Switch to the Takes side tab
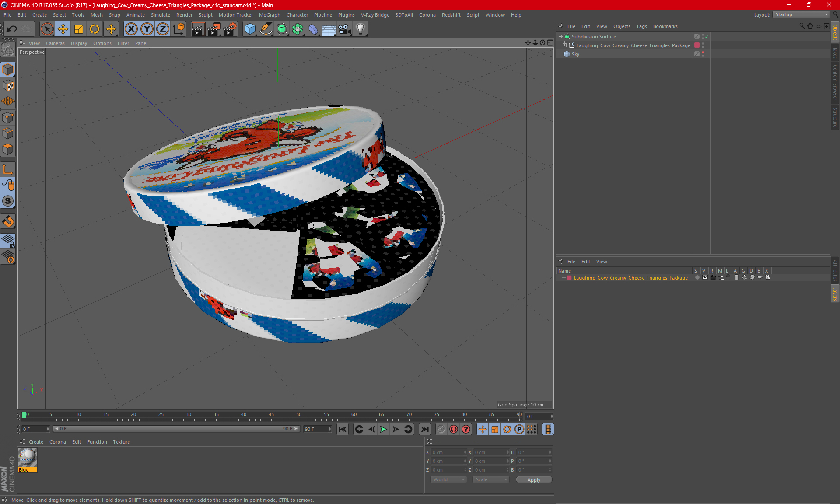The width and height of the screenshot is (840, 504). tap(835, 52)
